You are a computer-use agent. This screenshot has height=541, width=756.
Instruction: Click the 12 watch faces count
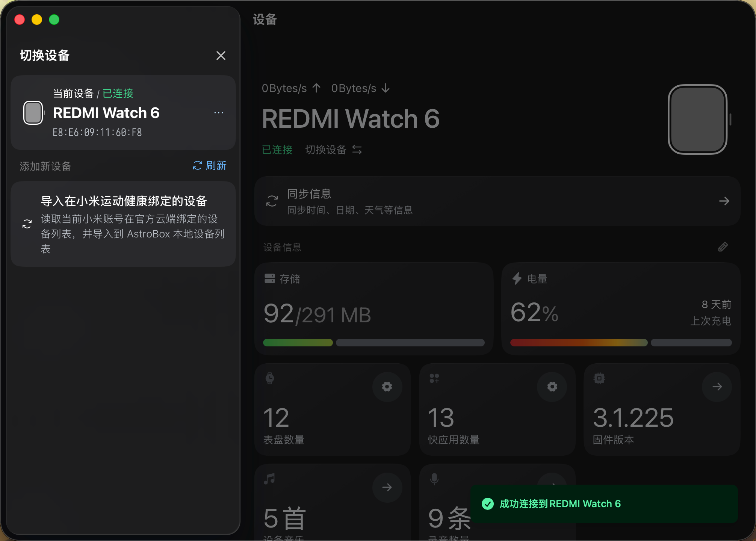pos(276,418)
